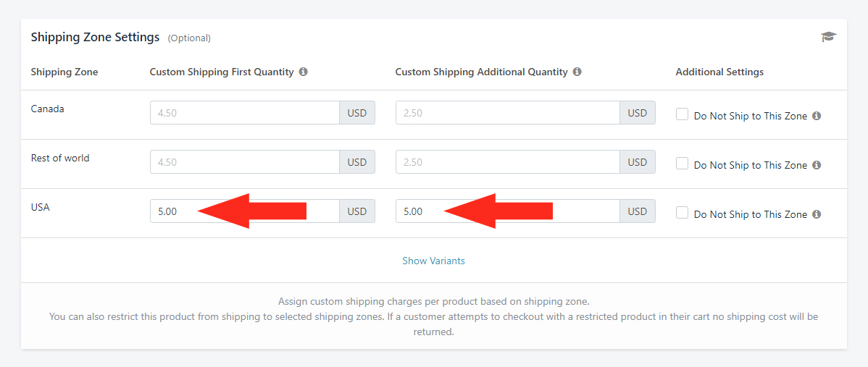868x367 pixels.
Task: Focus USA additional quantity field showing 5.00
Action: click(x=420, y=211)
